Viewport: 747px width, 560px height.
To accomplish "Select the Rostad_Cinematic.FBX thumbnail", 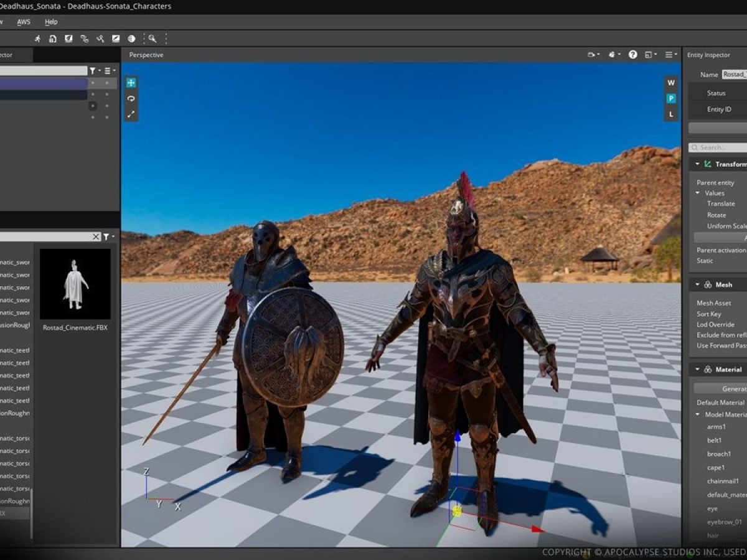I will (75, 284).
